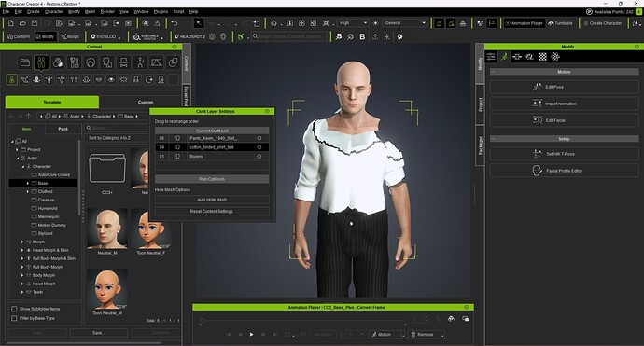This screenshot has height=346, width=644.
Task: Toggle visibility of Pants_Kevin_1940_Suit layer
Action: click(259, 138)
